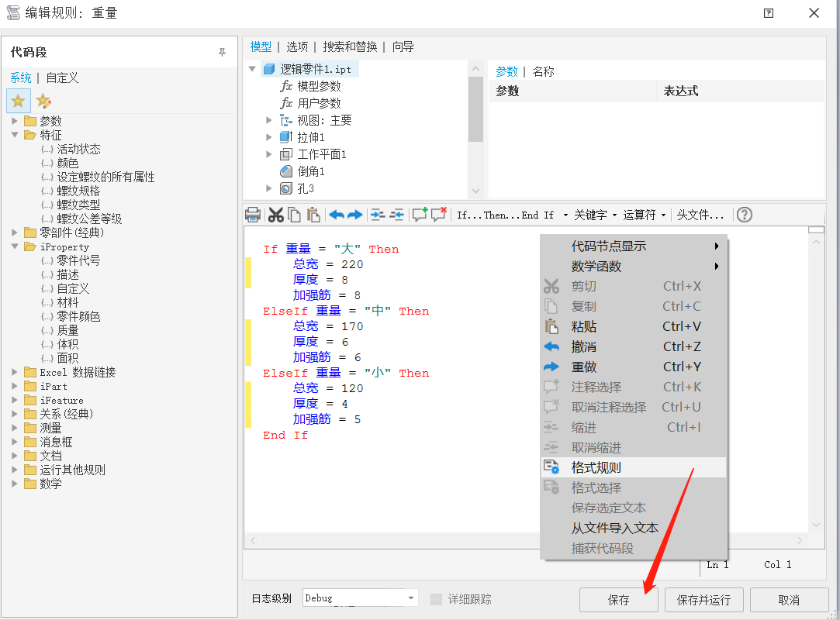This screenshot has height=620, width=840.
Task: Click the code editor scroll-down arrow
Action: (x=816, y=525)
